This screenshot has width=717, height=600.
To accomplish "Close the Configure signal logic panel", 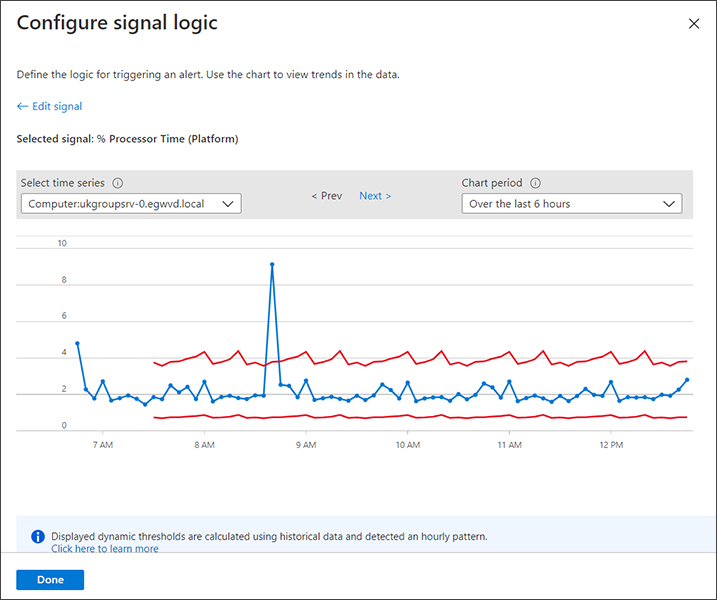I will click(x=694, y=24).
